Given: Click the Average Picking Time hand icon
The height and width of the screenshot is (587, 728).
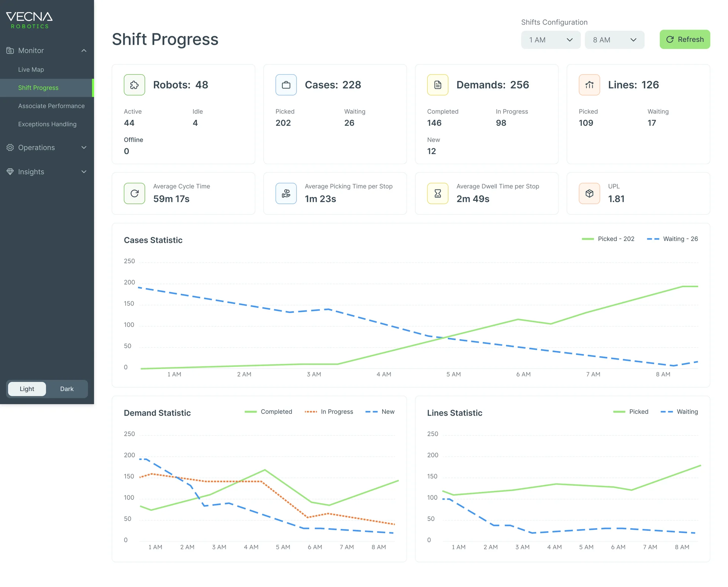Looking at the screenshot, I should pyautogui.click(x=286, y=193).
